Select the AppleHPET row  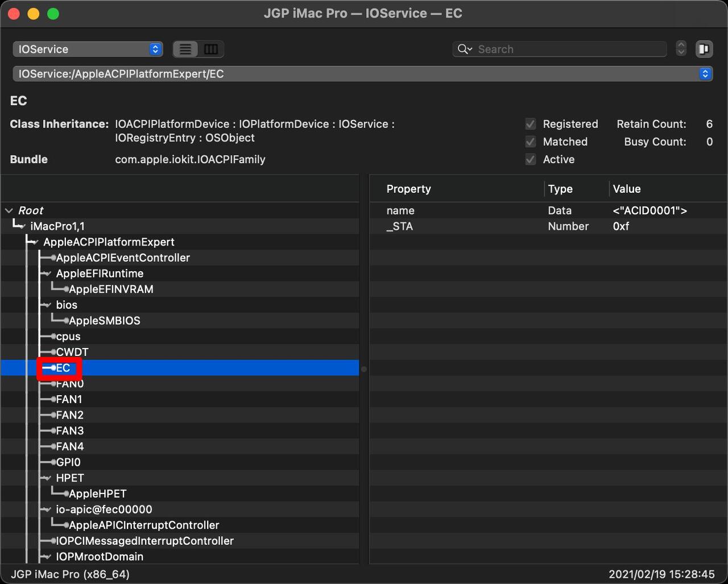click(180, 494)
